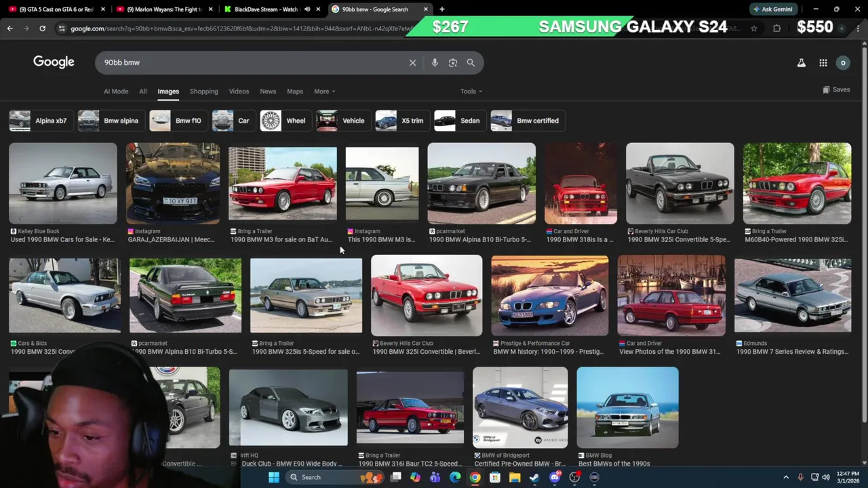The image size is (868, 488).
Task: Open the Beverly Hills Car Club red convertible image
Action: point(427,296)
